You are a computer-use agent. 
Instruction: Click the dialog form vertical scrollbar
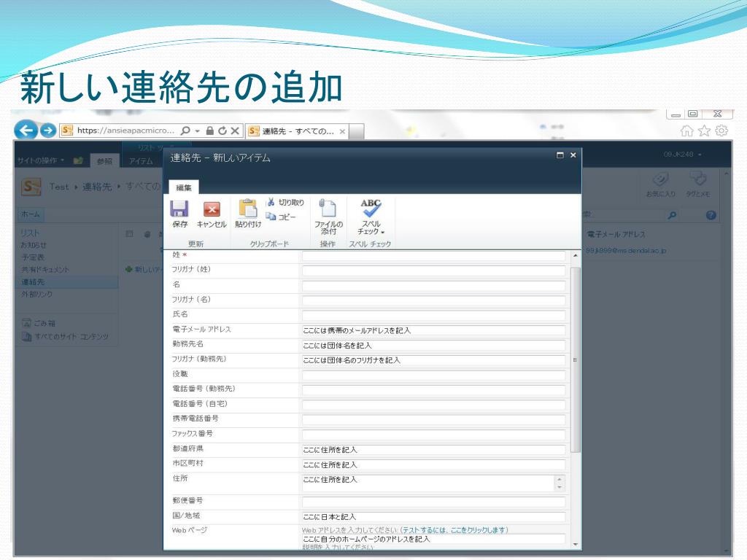tap(575, 359)
